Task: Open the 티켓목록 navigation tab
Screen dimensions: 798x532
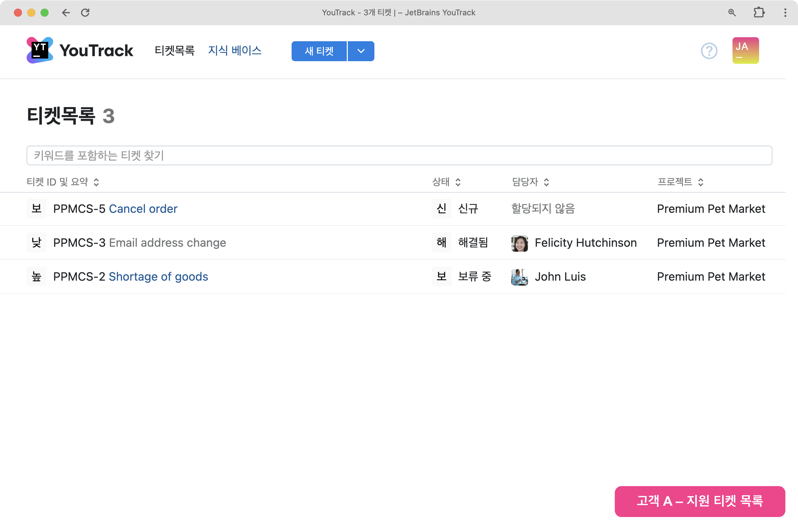Action: click(x=174, y=51)
